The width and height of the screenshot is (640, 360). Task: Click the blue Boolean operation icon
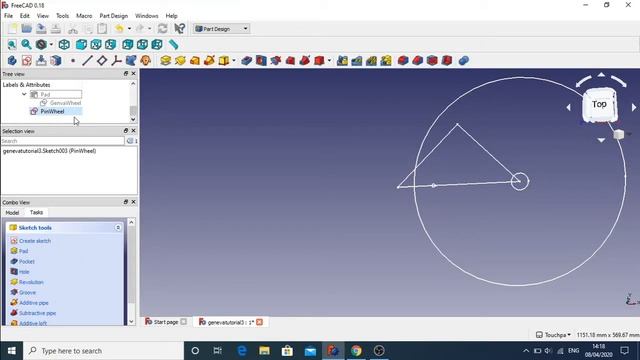(x=464, y=61)
